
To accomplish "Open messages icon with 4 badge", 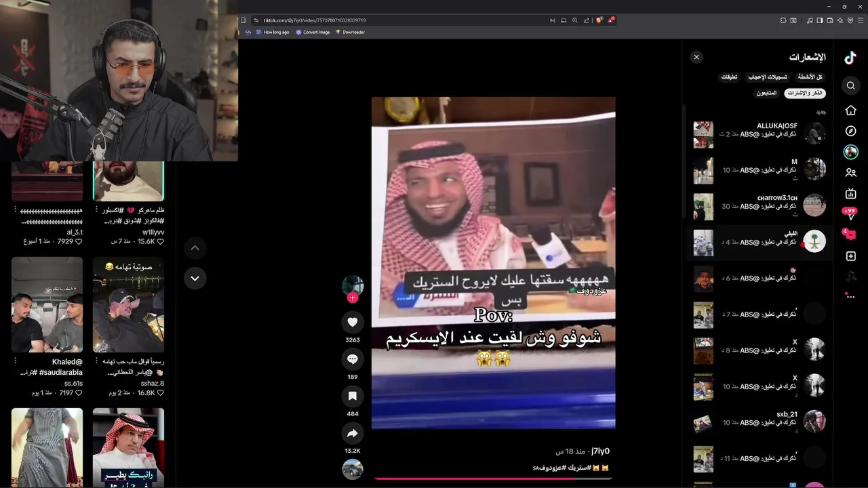I will pos(850,235).
